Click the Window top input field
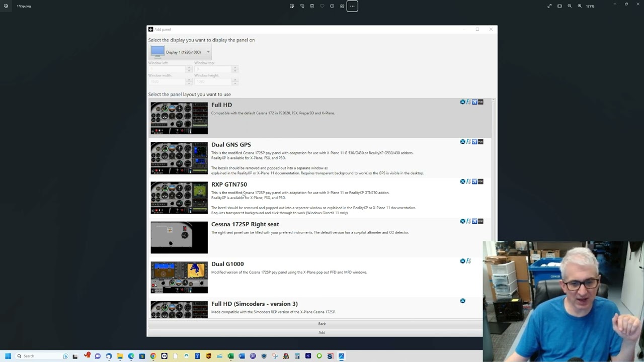644x362 pixels. click(213, 69)
